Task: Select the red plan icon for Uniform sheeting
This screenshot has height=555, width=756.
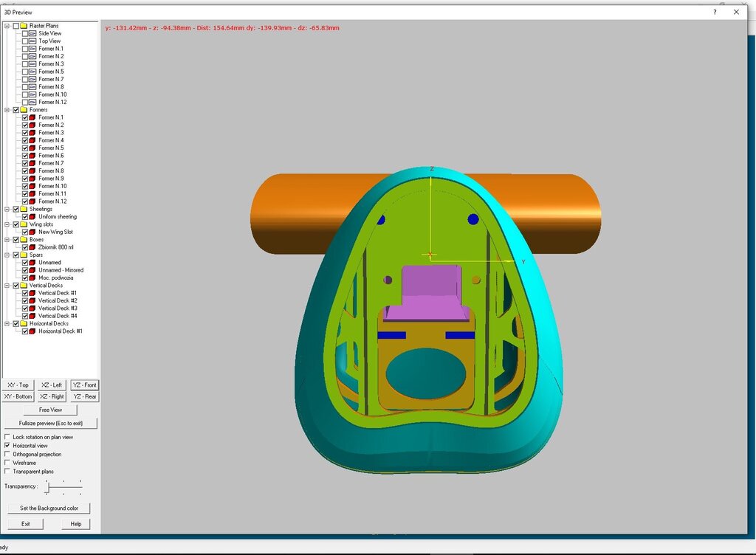Action: click(x=32, y=216)
